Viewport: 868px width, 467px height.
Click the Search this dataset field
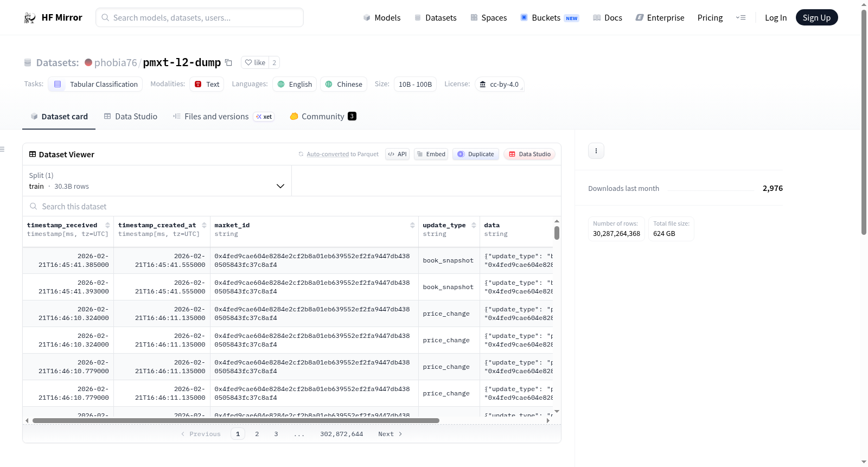[292, 206]
